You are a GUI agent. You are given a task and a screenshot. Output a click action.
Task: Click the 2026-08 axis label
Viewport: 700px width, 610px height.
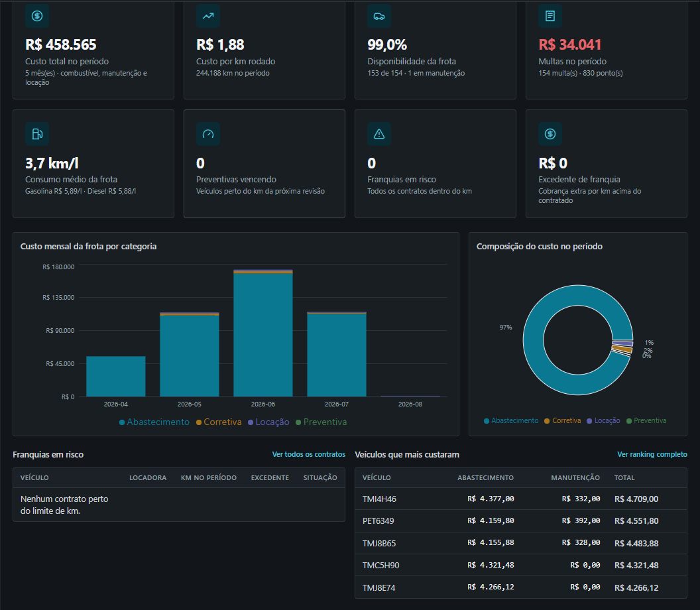coord(410,404)
